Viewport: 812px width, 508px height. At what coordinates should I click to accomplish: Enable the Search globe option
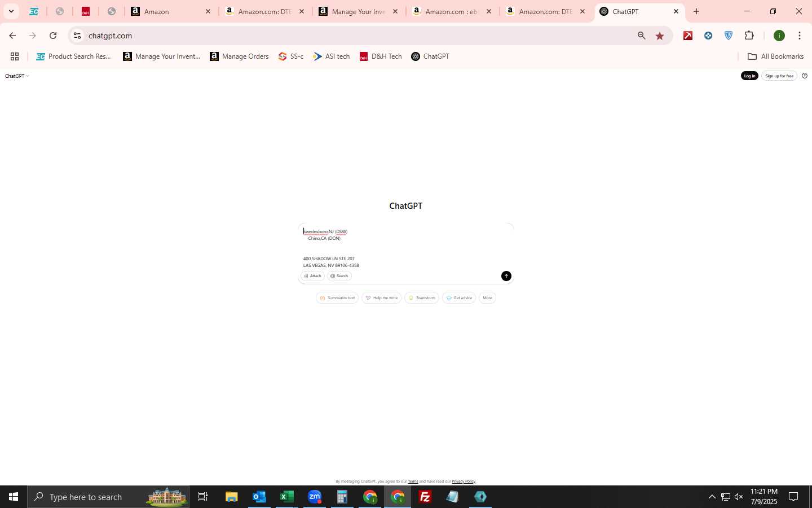pos(339,276)
